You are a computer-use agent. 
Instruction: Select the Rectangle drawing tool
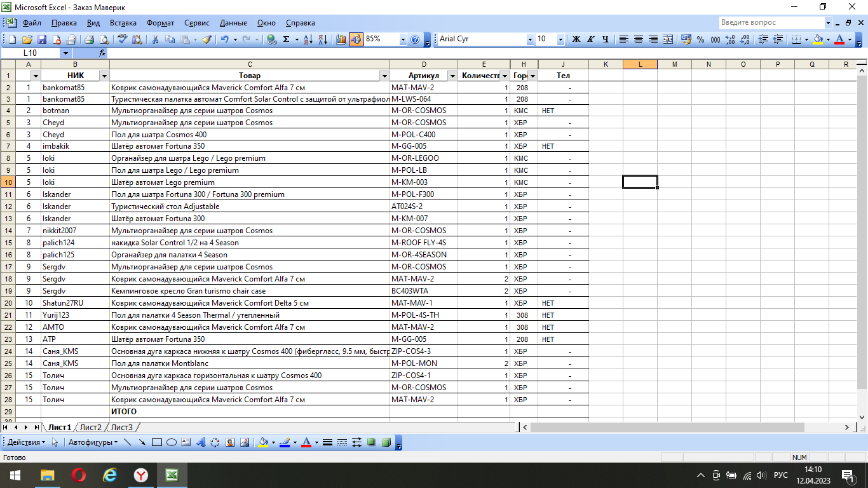[x=157, y=442]
